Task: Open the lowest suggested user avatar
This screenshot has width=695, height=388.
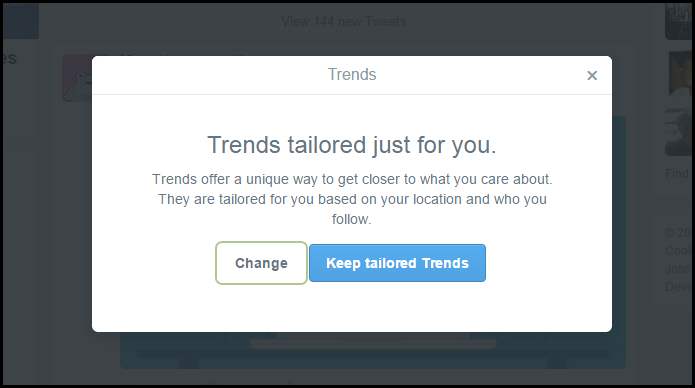Action: pyautogui.click(x=679, y=133)
